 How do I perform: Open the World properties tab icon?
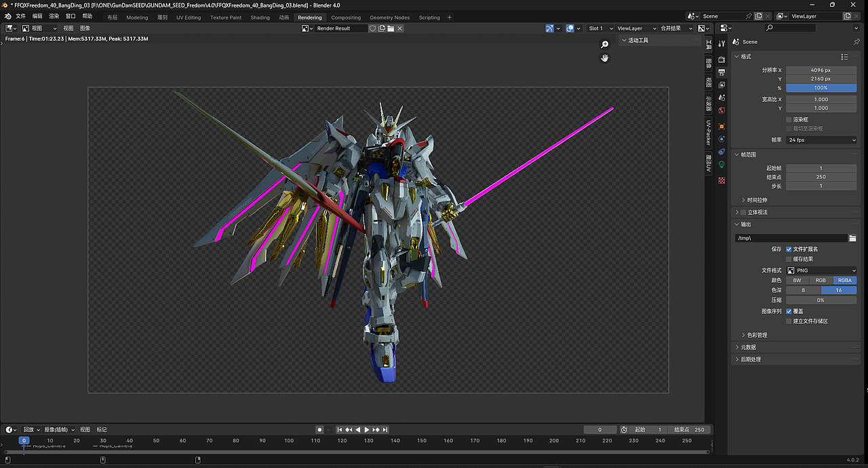pyautogui.click(x=722, y=111)
